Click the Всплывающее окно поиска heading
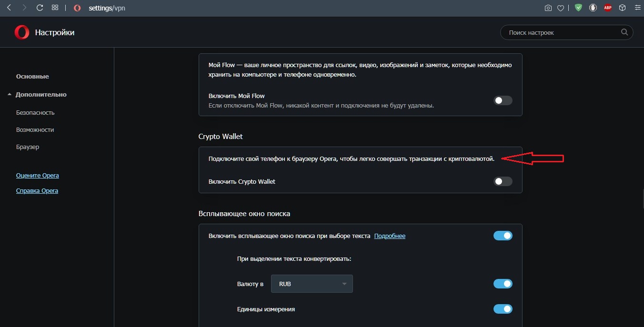The image size is (644, 327). click(244, 213)
